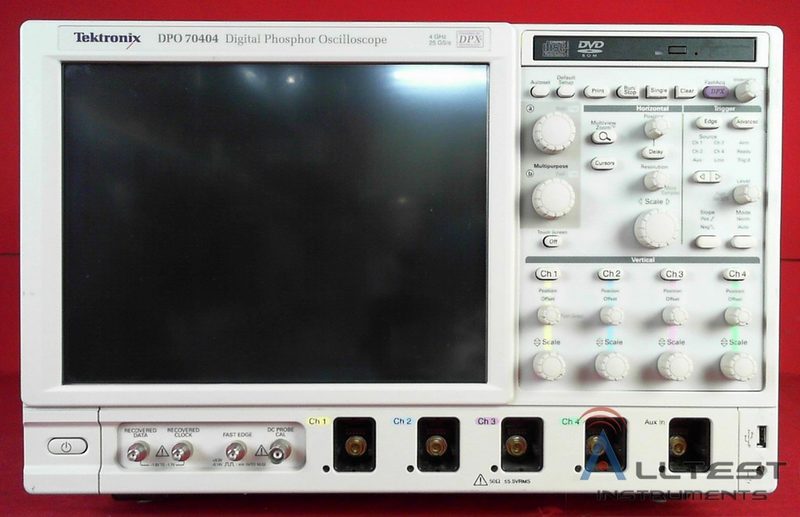This screenshot has width=800, height=517.
Task: Tap the front-panel USB port
Action: pos(761,437)
